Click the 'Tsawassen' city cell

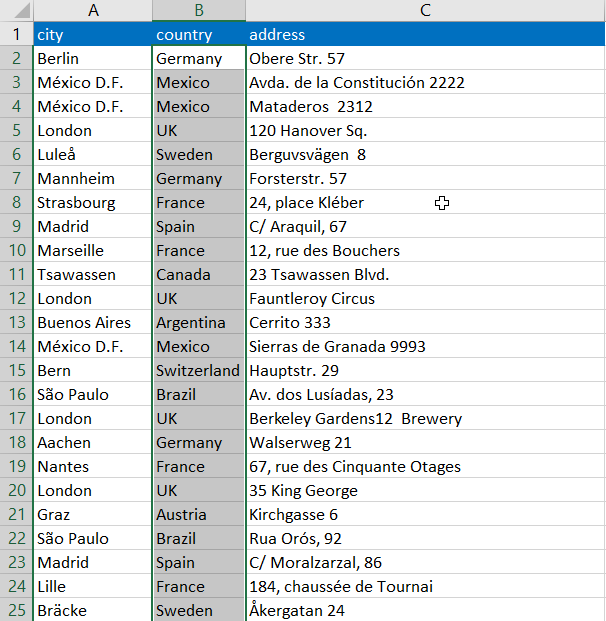(x=93, y=274)
